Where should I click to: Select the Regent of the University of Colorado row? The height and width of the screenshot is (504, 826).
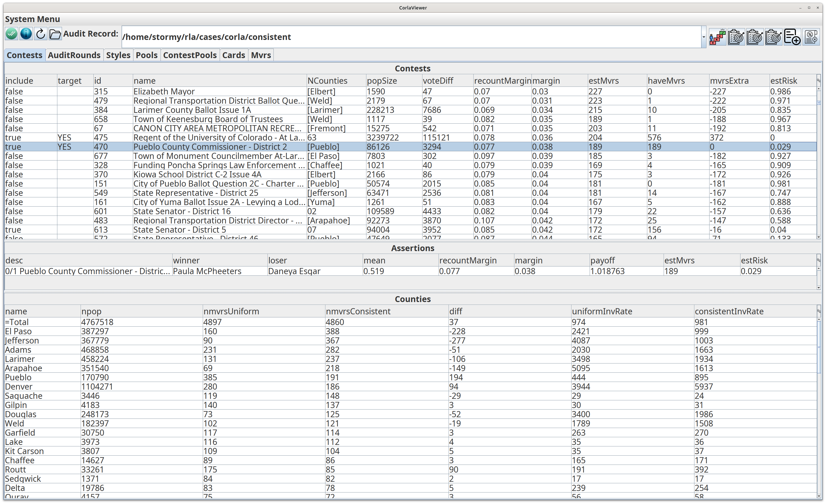pyautogui.click(x=410, y=138)
